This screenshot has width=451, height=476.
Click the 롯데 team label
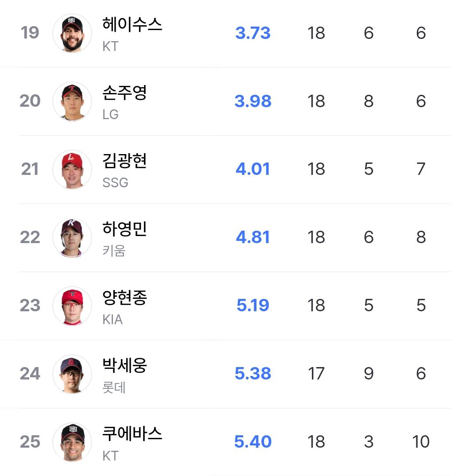coord(114,387)
